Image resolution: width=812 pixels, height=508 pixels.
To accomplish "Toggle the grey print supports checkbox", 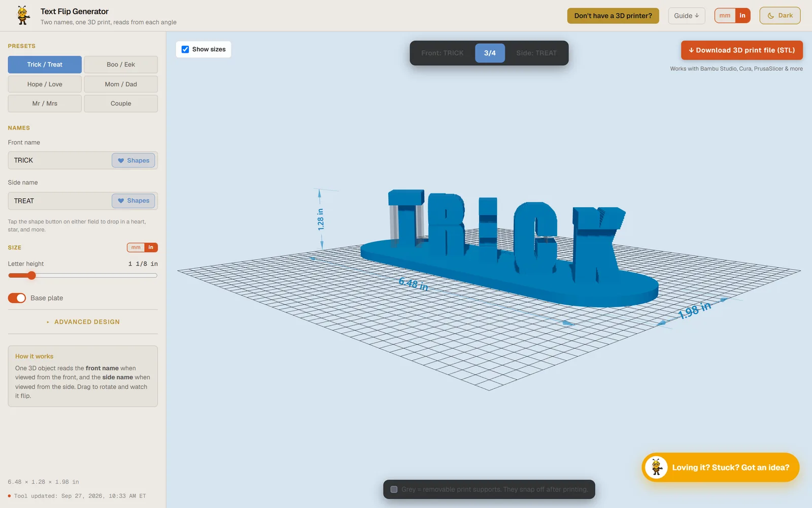I will [x=394, y=489].
